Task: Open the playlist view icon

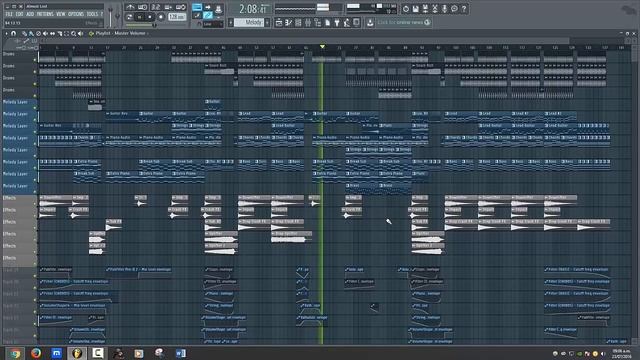Action: tap(279, 23)
